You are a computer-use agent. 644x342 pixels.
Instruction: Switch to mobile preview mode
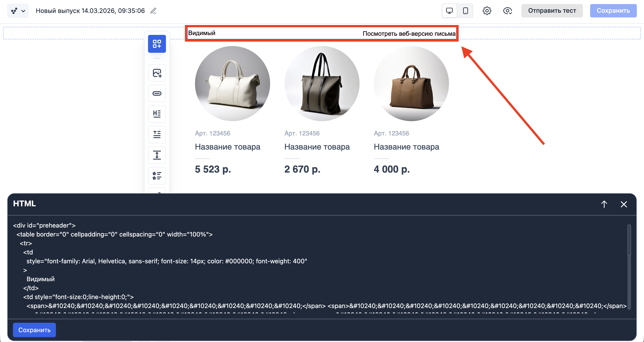click(465, 11)
